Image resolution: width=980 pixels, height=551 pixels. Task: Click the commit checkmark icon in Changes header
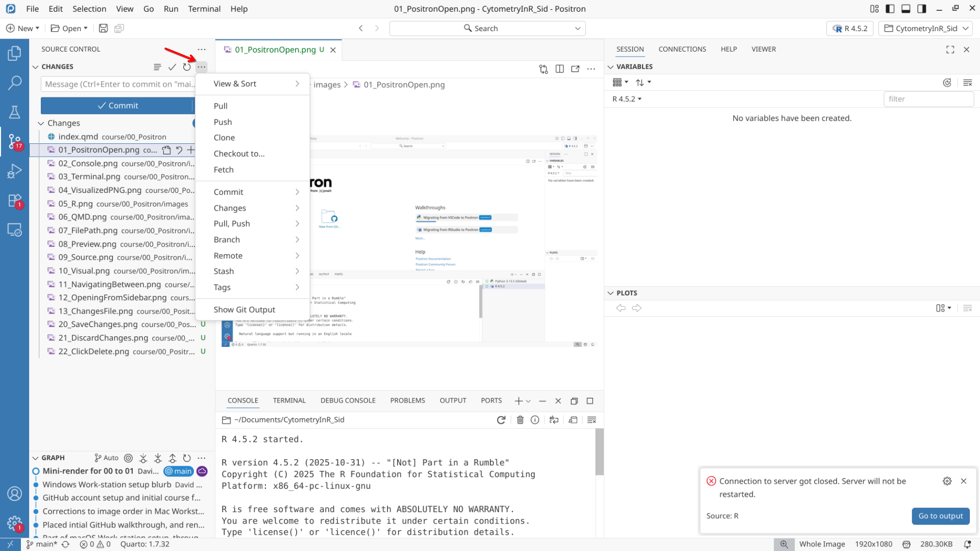coord(172,67)
